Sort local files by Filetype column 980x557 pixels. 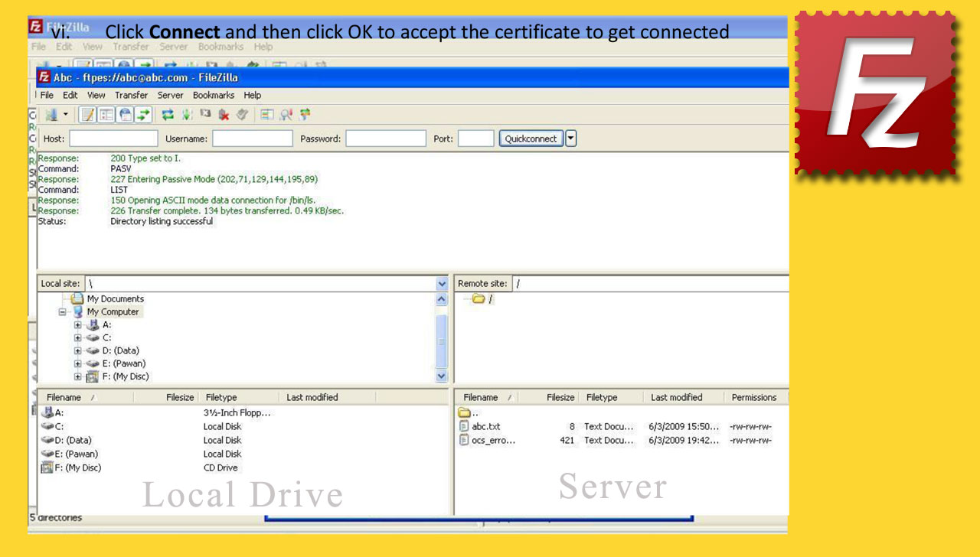240,398
